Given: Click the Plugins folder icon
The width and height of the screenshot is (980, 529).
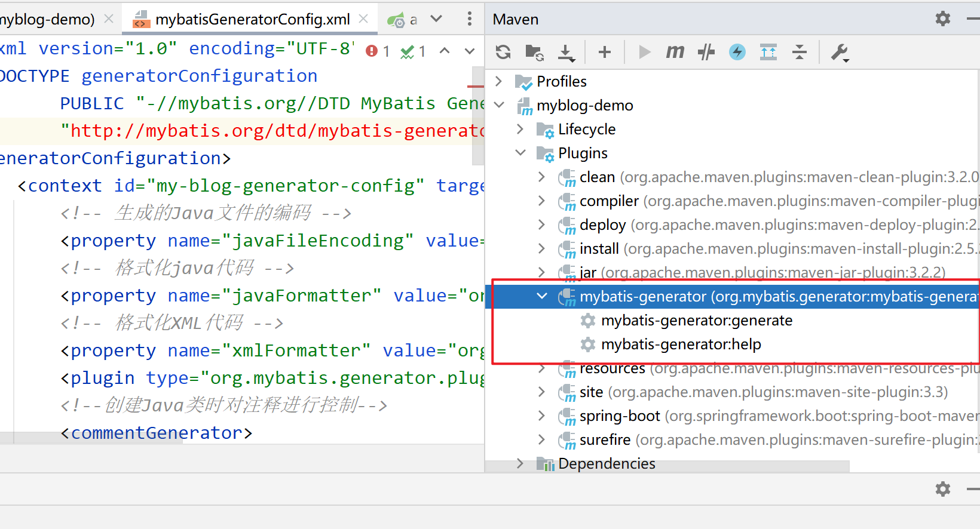Looking at the screenshot, I should 545,153.
